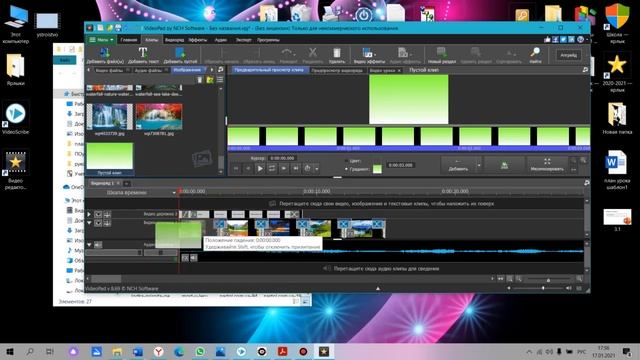The height and width of the screenshot is (360, 640).
Task: Collapse Video Track 1 triangle
Action: pyautogui.click(x=89, y=223)
